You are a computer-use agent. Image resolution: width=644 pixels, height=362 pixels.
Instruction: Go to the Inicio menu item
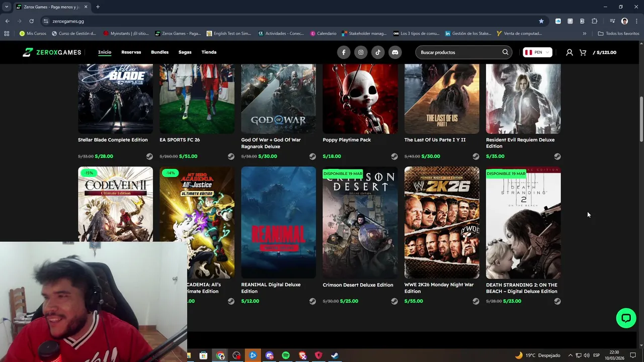coord(105,52)
